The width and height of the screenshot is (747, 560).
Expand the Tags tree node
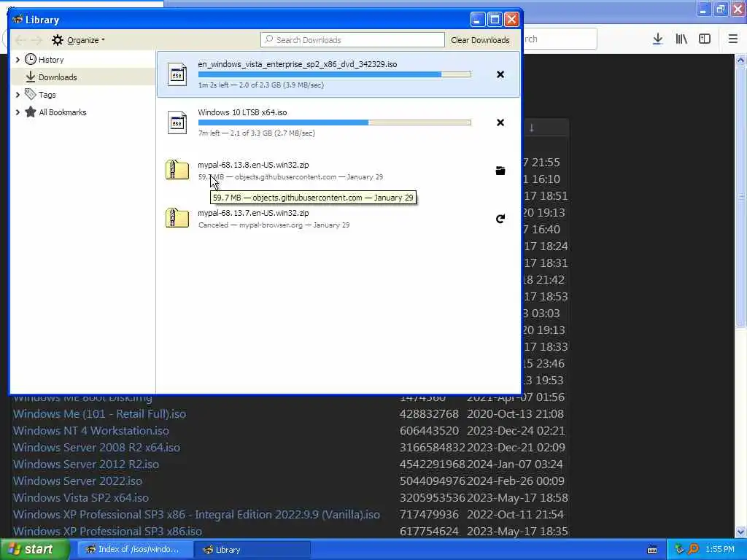coord(18,95)
